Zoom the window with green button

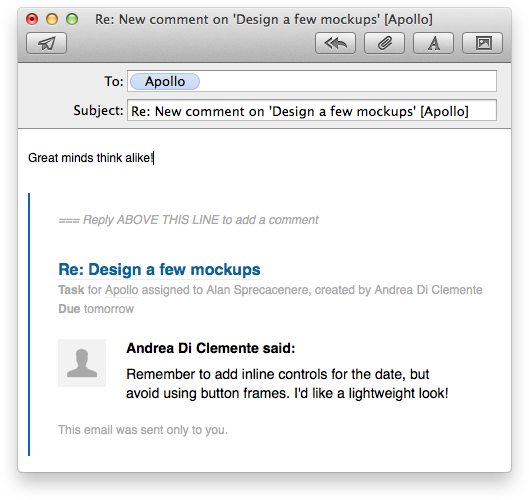(x=72, y=19)
